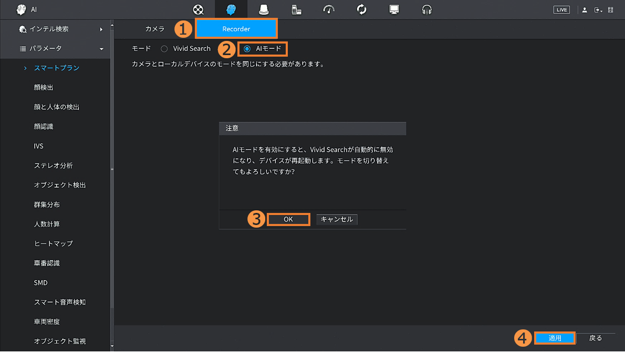Switch to the Recorder tab
This screenshot has height=364, width=625.
coord(236,29)
